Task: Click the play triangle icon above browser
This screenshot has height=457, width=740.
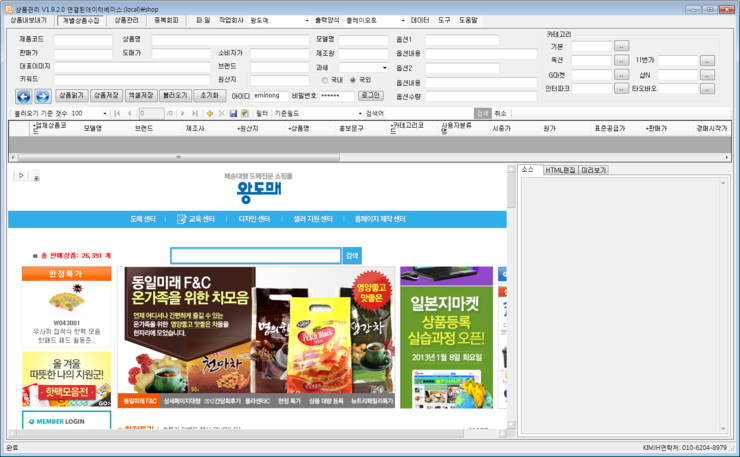Action: tap(21, 176)
